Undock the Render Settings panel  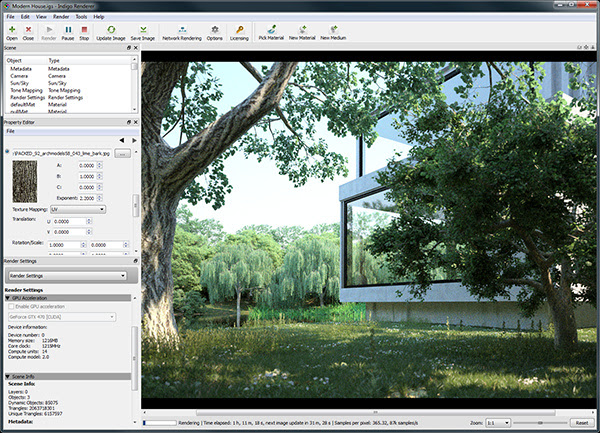[135, 261]
